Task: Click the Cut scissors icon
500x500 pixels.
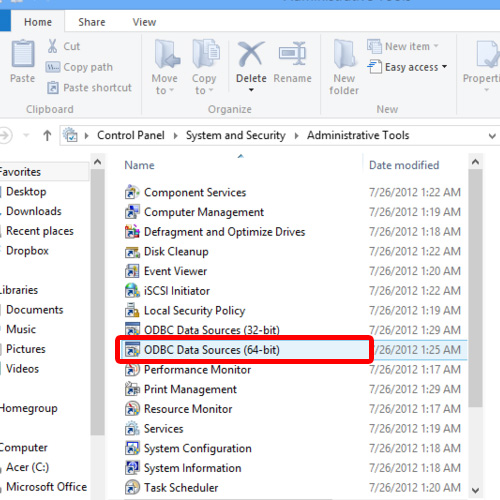Action: (x=52, y=46)
